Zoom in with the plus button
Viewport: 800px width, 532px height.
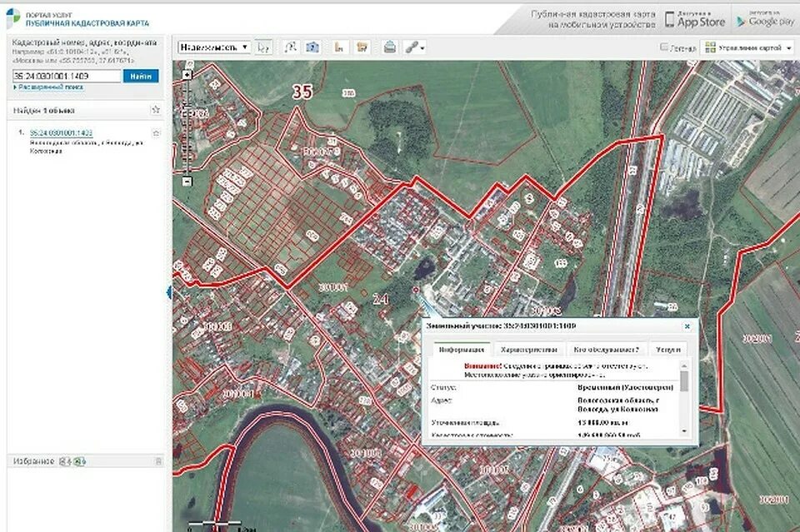point(187,75)
